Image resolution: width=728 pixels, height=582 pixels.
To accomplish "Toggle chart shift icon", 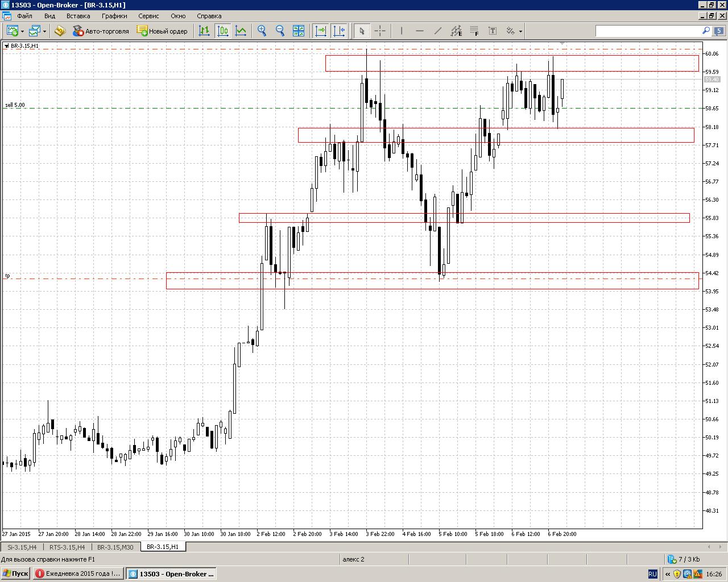I will tap(339, 31).
